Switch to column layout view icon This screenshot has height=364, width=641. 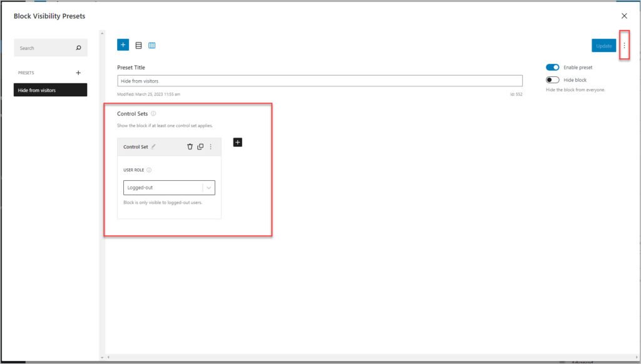click(152, 45)
